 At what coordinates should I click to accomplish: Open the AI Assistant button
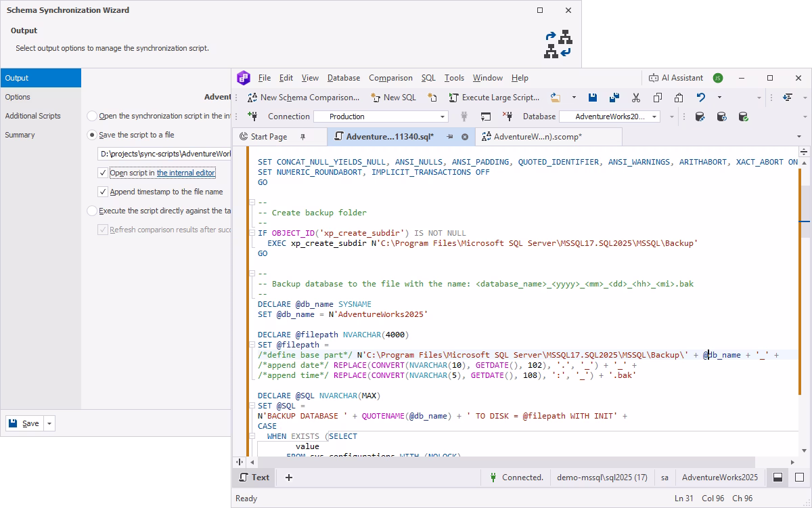(x=676, y=78)
